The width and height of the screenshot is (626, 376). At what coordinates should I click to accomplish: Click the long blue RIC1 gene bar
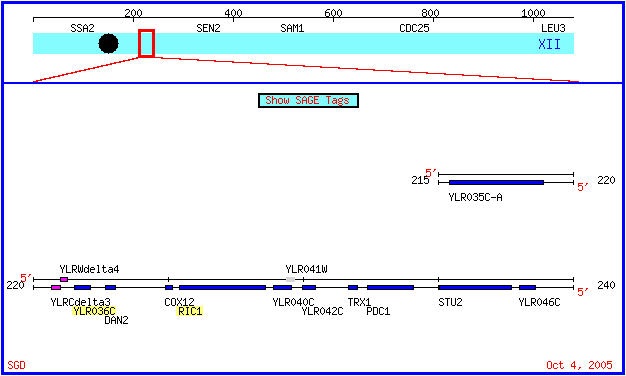pyautogui.click(x=222, y=287)
